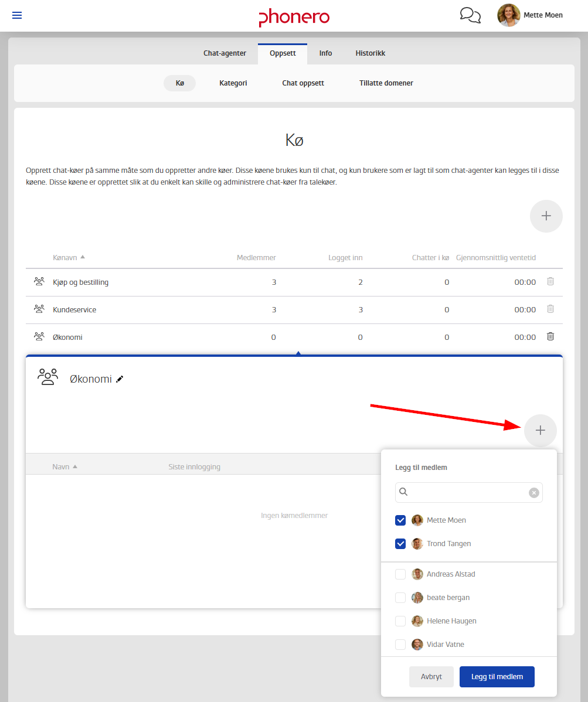Add a new queue with the plus button
Viewport: 588px width, 702px height.
point(546,216)
